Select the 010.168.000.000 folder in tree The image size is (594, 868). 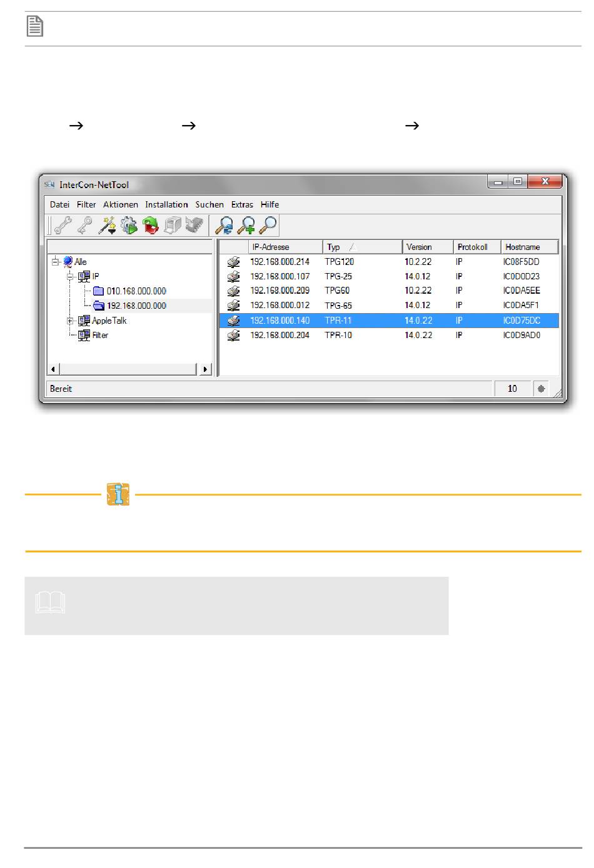(x=129, y=291)
